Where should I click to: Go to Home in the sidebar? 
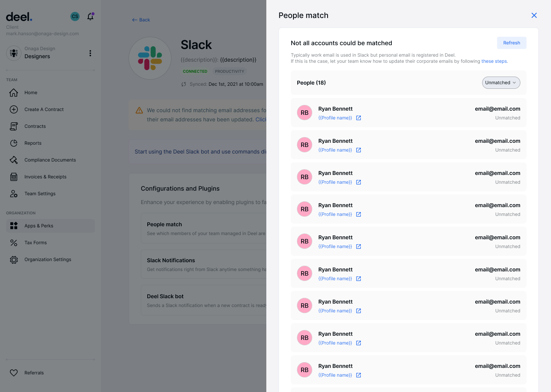tap(31, 92)
